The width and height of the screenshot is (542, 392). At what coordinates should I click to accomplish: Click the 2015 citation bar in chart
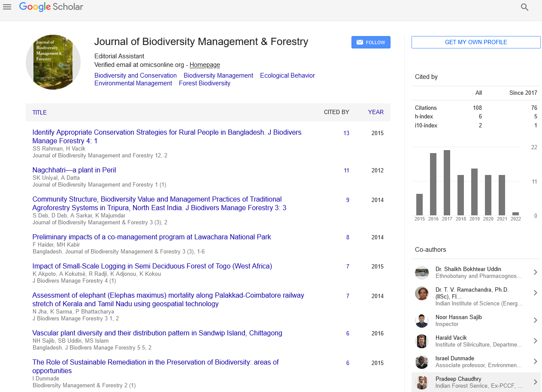coord(419,205)
